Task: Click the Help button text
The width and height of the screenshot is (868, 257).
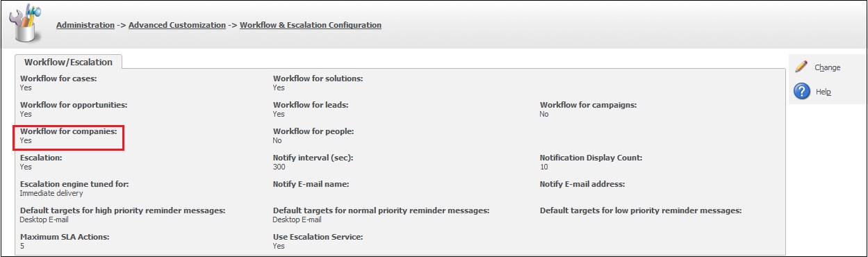Action: tap(823, 92)
